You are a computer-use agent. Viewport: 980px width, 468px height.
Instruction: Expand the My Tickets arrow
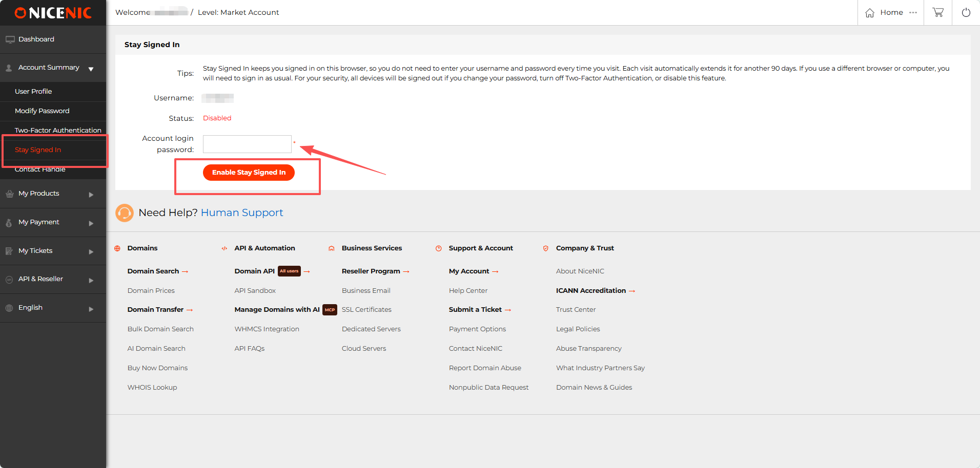tap(91, 252)
